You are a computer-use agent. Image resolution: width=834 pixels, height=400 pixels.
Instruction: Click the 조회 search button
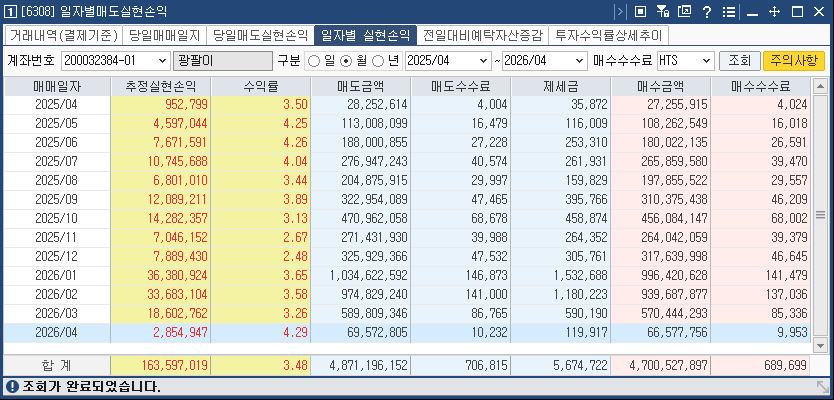[739, 61]
